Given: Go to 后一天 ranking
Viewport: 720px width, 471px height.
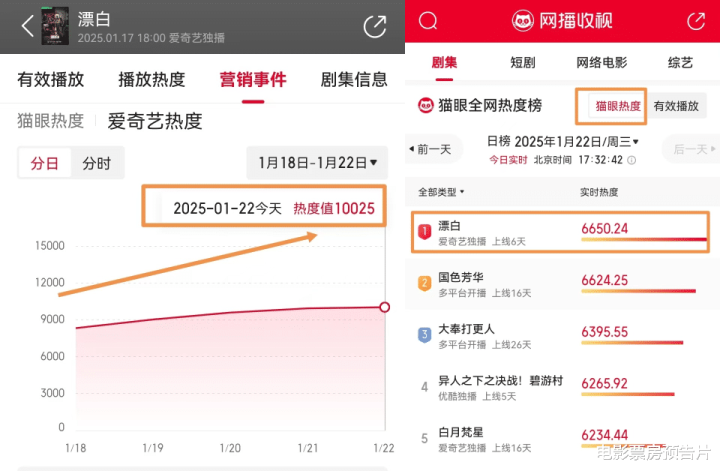Looking at the screenshot, I should tap(692, 149).
